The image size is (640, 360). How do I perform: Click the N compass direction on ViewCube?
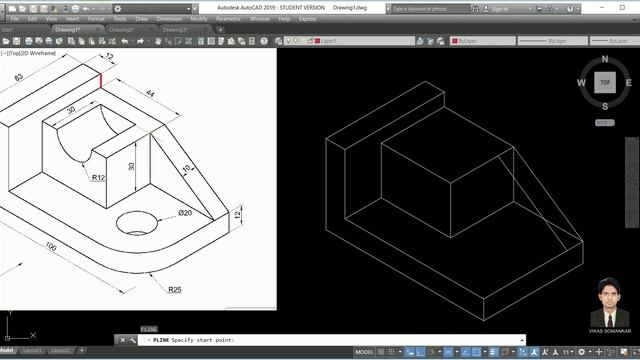605,59
